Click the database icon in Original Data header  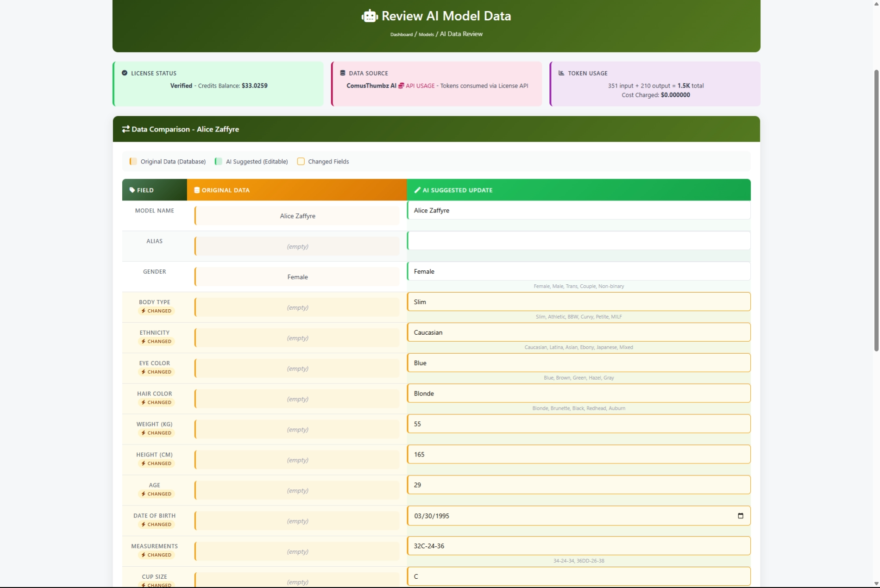coord(197,190)
